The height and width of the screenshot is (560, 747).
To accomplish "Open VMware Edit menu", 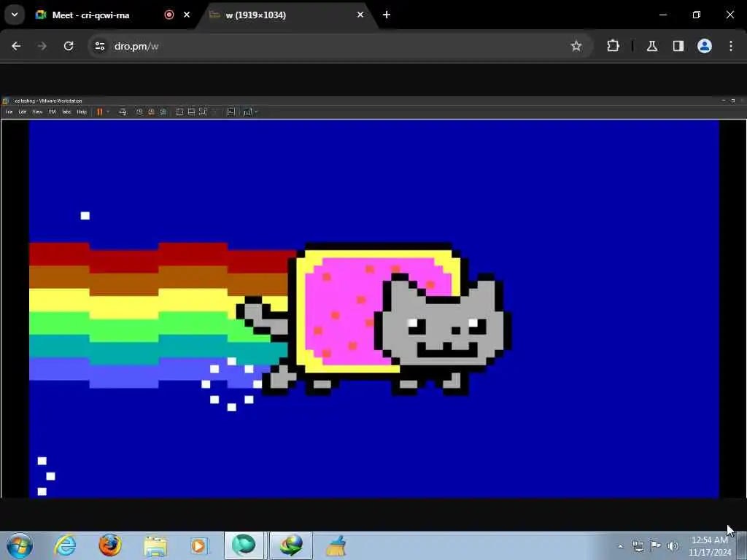I will click(x=23, y=112).
